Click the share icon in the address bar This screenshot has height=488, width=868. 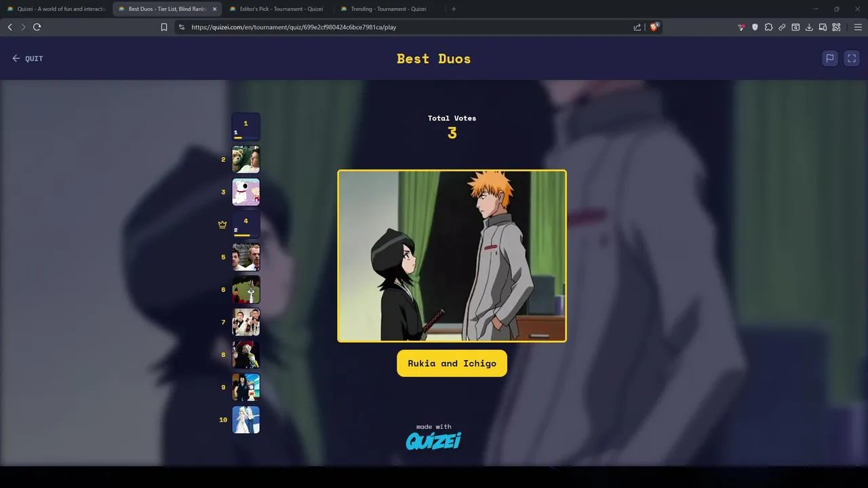click(x=637, y=27)
